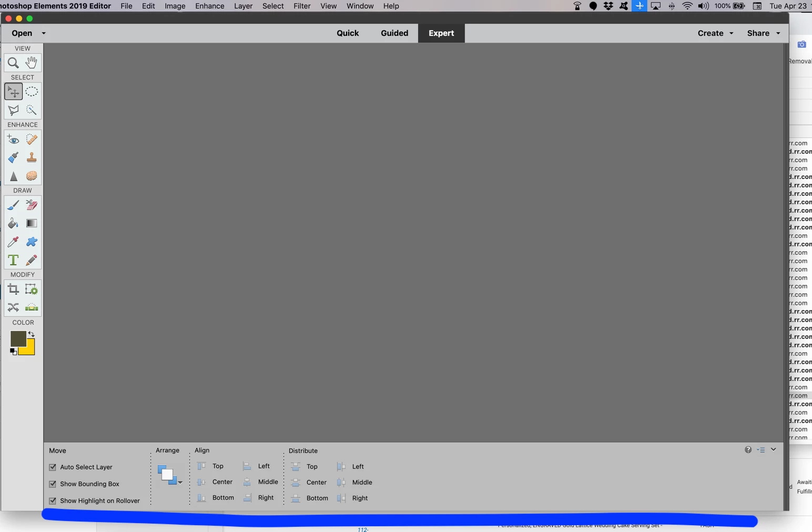Swap foreground and background colors
Screen dimensions: 812x532
[x=31, y=334]
